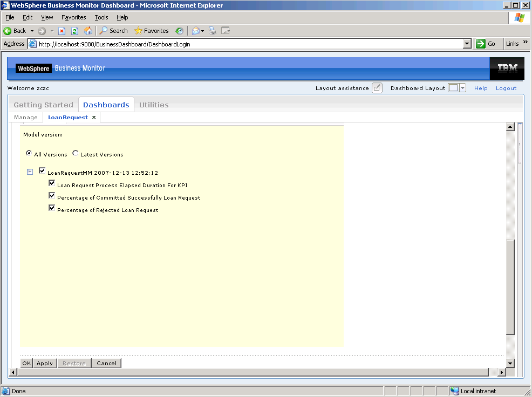Click the Logout link
The height and width of the screenshot is (397, 532).
pyautogui.click(x=506, y=88)
